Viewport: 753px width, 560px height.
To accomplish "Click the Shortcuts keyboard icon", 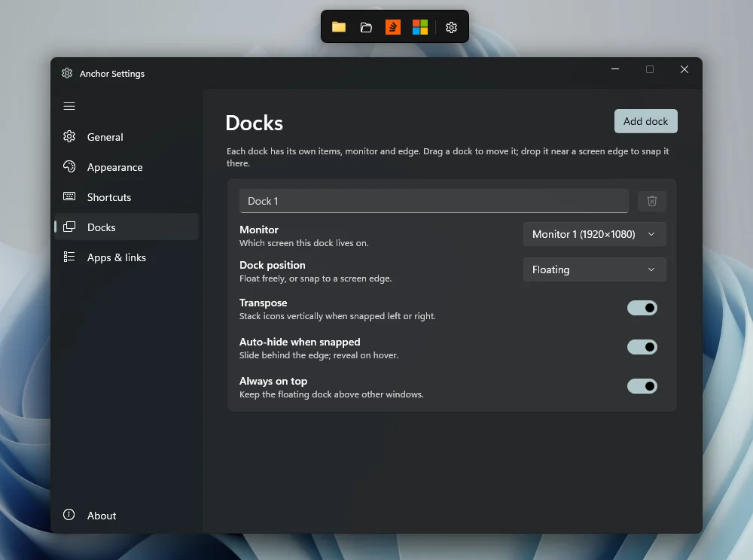I will pos(69,196).
